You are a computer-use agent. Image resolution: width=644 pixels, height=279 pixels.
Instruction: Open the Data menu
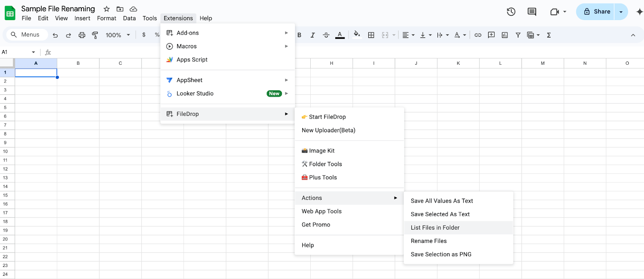[x=129, y=18]
